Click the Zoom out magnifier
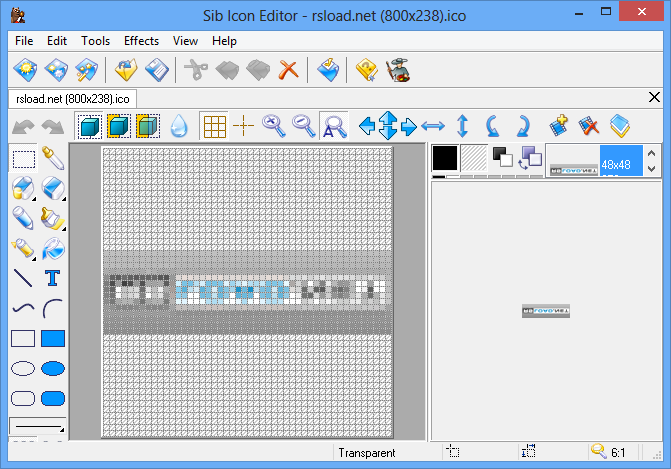The height and width of the screenshot is (469, 671). click(304, 126)
